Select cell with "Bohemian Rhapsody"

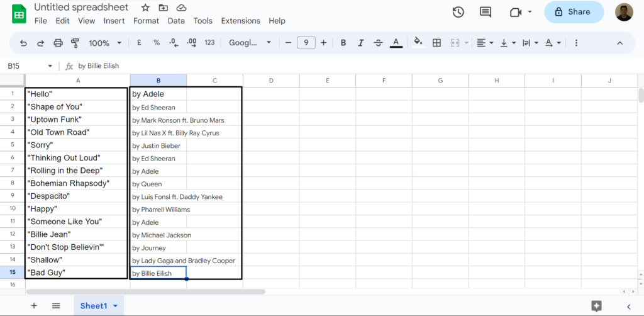tap(77, 183)
